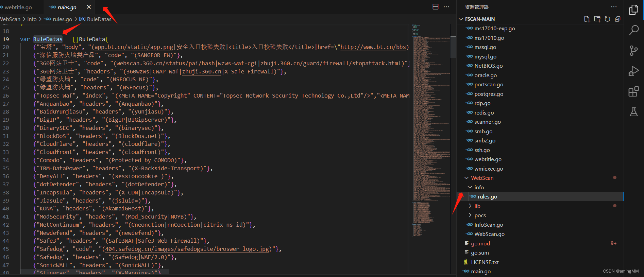Image resolution: width=644 pixels, height=277 pixels.
Task: Click the rules.go breadcrumb segment
Action: pos(62,19)
